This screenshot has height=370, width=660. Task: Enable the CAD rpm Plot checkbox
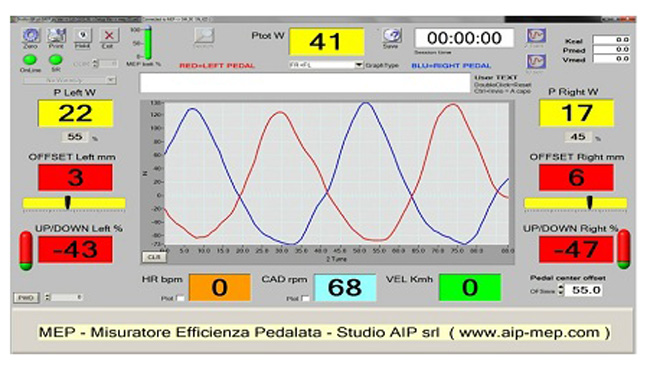(306, 298)
